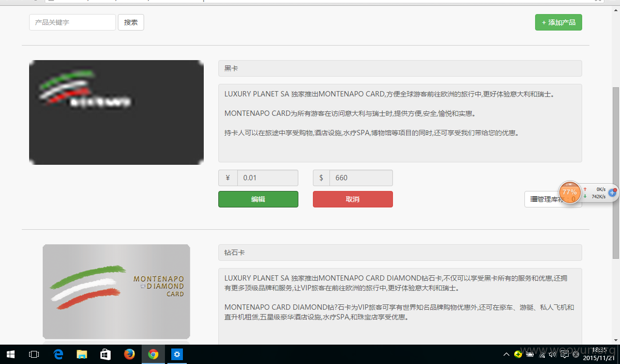Click the black card description text area
620x364 pixels.
click(x=400, y=123)
